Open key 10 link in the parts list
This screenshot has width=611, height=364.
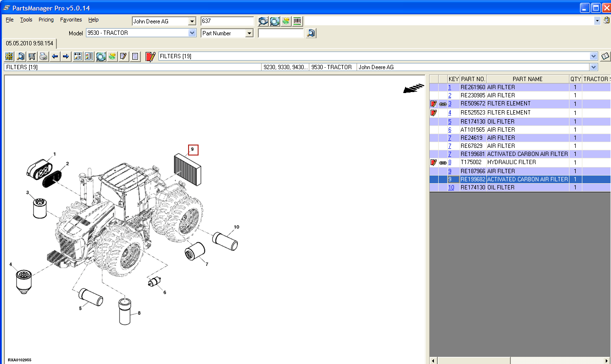451,187
